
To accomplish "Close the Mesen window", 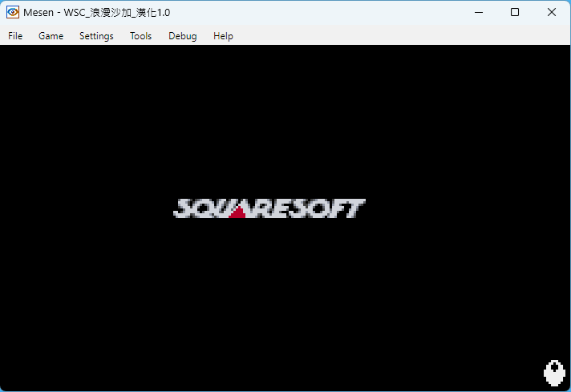I will pos(551,12).
